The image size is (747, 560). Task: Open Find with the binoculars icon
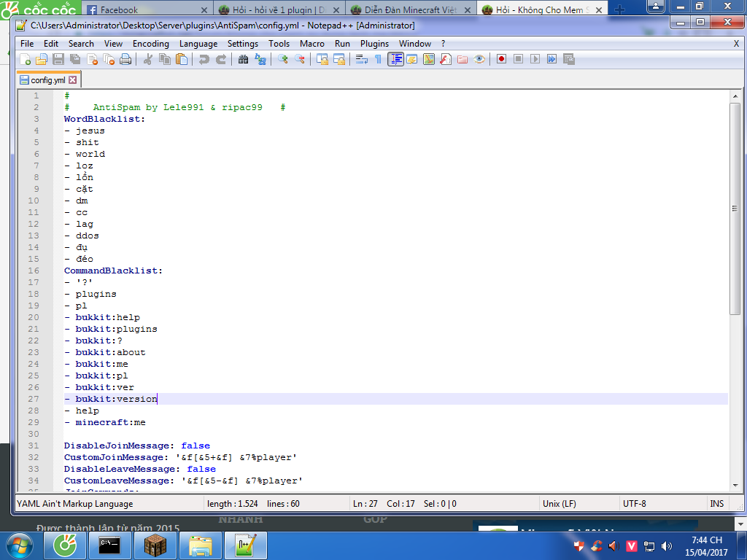click(244, 59)
